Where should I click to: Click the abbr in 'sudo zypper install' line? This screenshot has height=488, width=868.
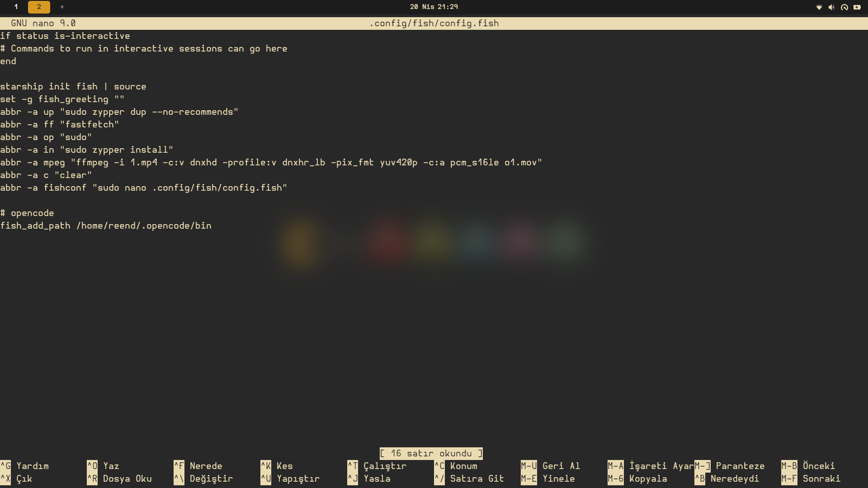point(87,150)
